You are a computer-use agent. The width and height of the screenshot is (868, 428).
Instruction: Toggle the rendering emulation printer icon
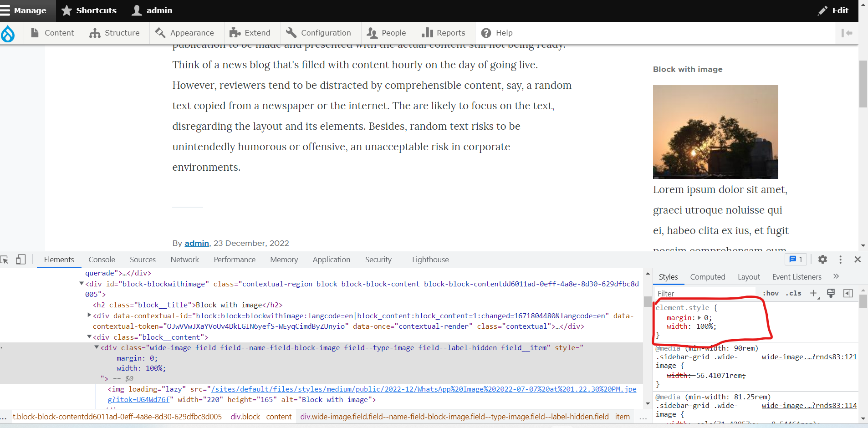tap(831, 293)
